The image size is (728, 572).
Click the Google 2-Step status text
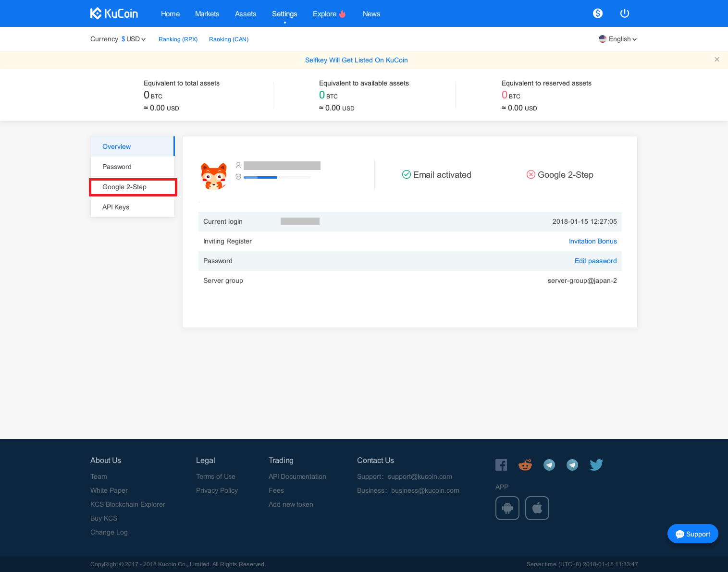(x=566, y=175)
